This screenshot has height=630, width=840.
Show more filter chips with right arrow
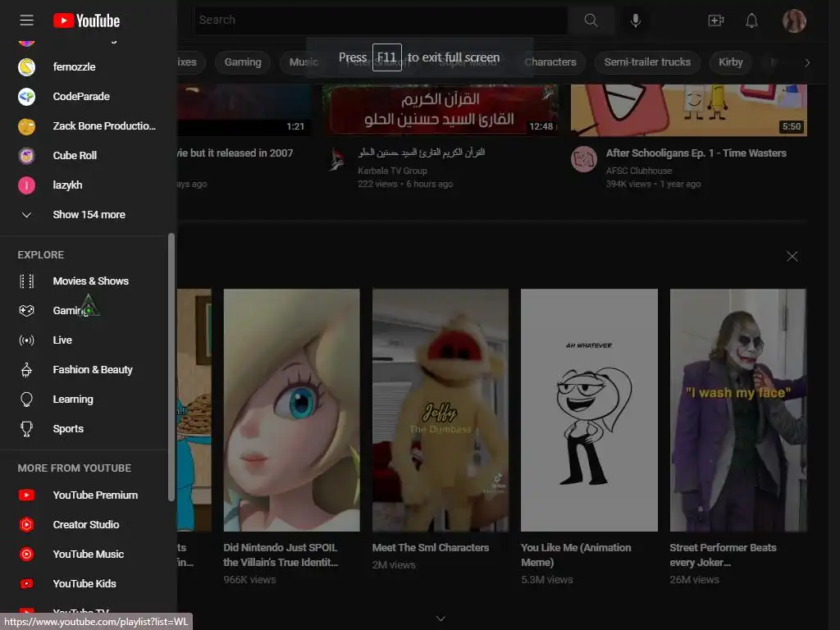point(807,62)
